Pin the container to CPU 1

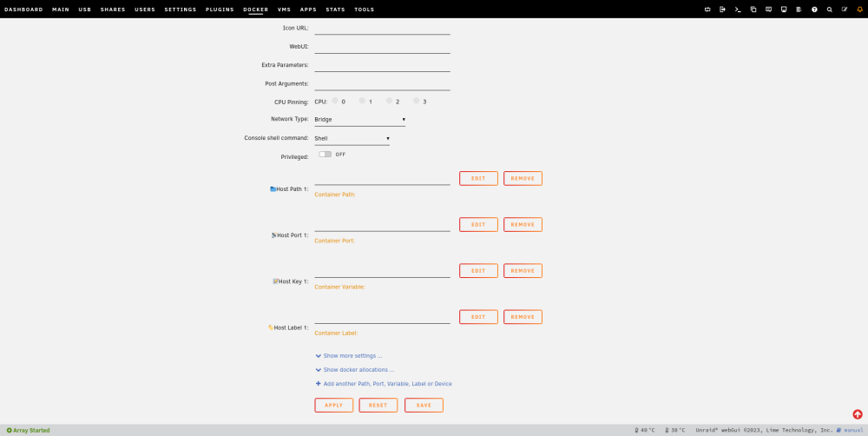(x=362, y=101)
